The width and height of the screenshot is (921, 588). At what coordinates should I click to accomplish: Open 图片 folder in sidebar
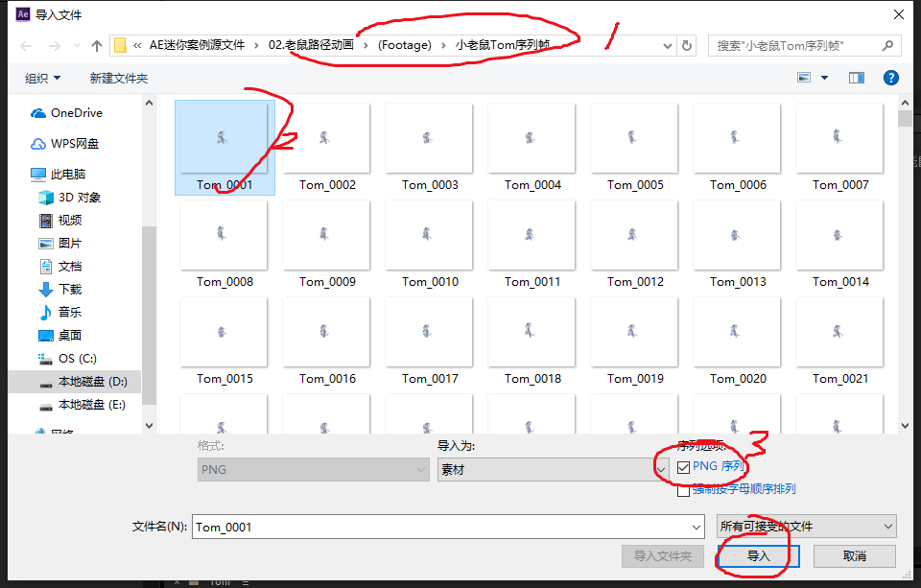(59, 244)
